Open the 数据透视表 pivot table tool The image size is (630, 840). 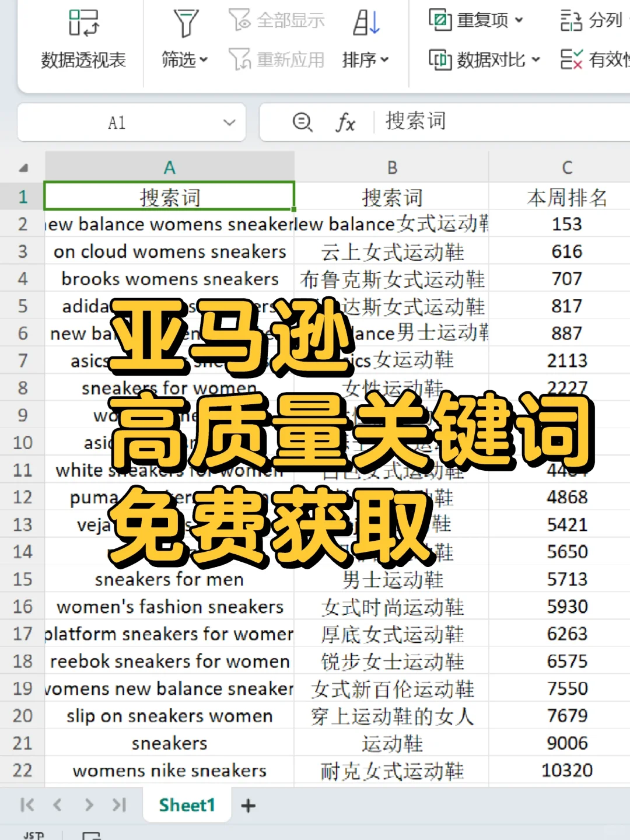pyautogui.click(x=83, y=38)
